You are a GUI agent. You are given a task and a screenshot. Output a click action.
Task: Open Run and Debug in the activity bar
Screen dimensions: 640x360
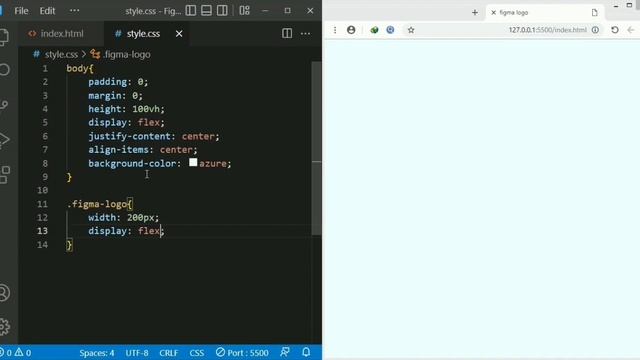coord(4,140)
